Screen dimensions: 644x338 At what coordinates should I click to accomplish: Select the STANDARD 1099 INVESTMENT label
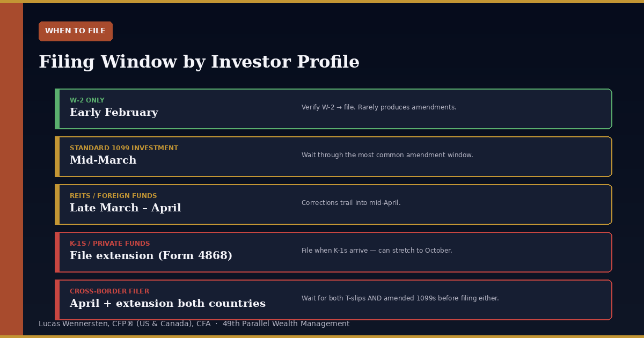[x=124, y=148]
